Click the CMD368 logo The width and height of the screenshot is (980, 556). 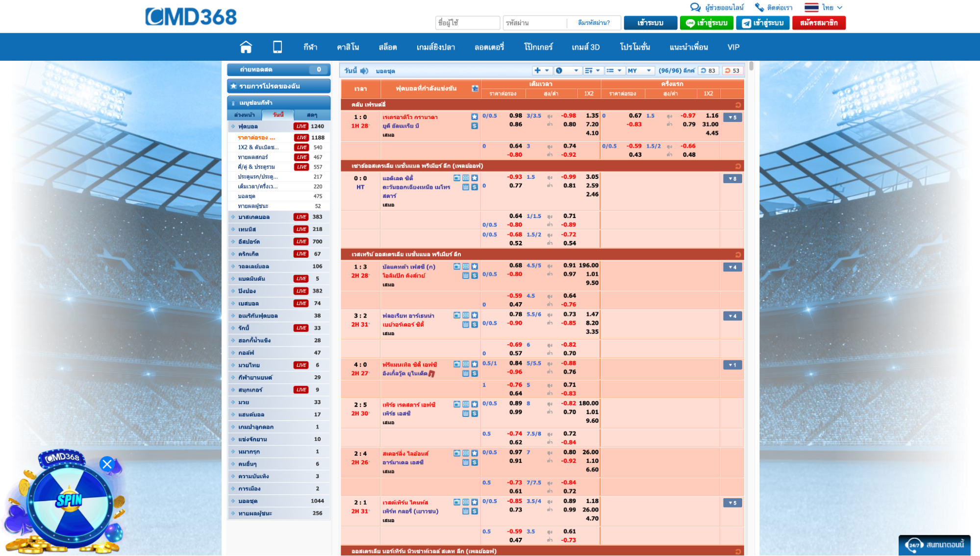coord(191,17)
